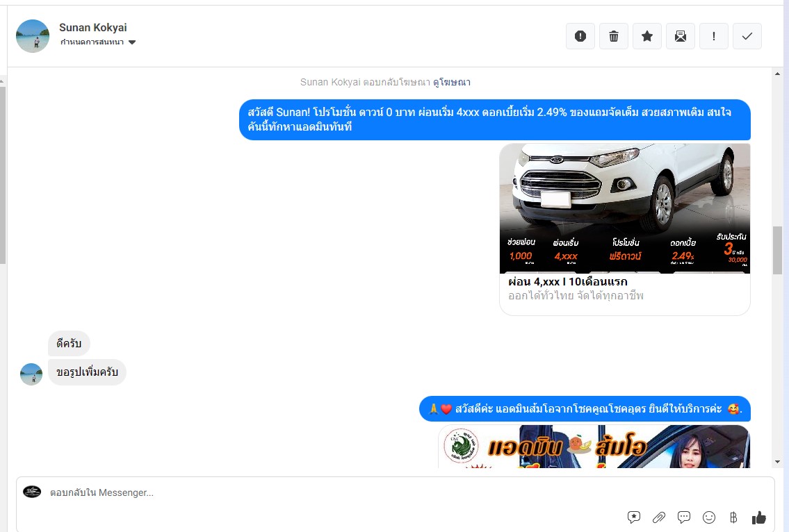Click the page avatar beside reply box
The width and height of the screenshot is (789, 532).
tap(32, 492)
